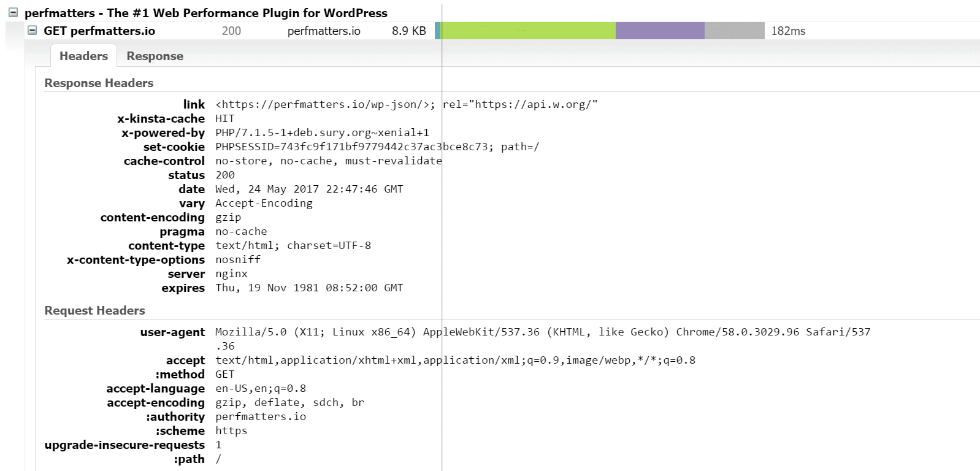Switch to the Response tab
The image size is (980, 471).
click(x=155, y=56)
